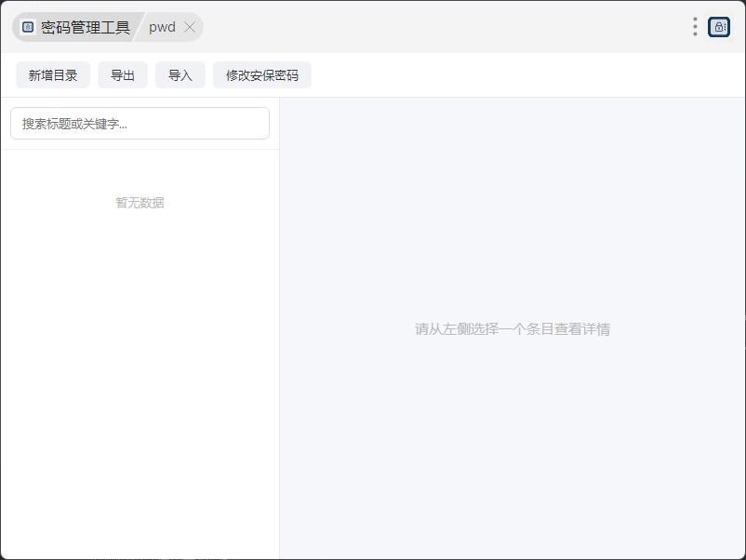
Task: Switch to the pwd tab
Action: pos(162,27)
